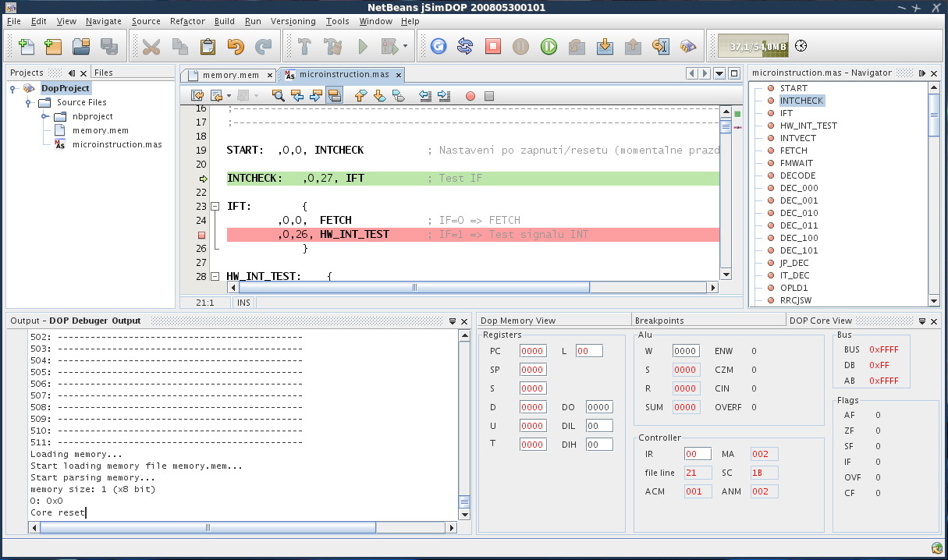Image resolution: width=948 pixels, height=560 pixels.
Task: Open the Versioning menu
Action: click(293, 21)
